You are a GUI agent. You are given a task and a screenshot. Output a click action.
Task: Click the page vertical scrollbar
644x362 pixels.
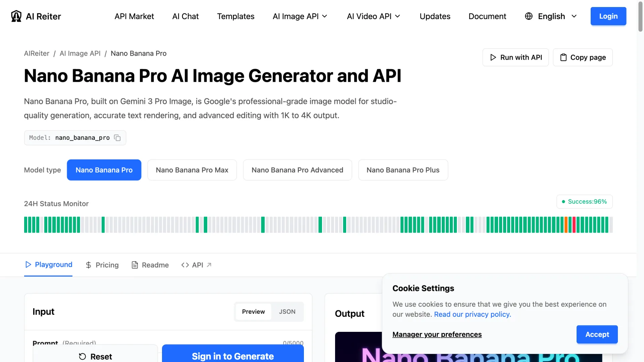(640, 17)
